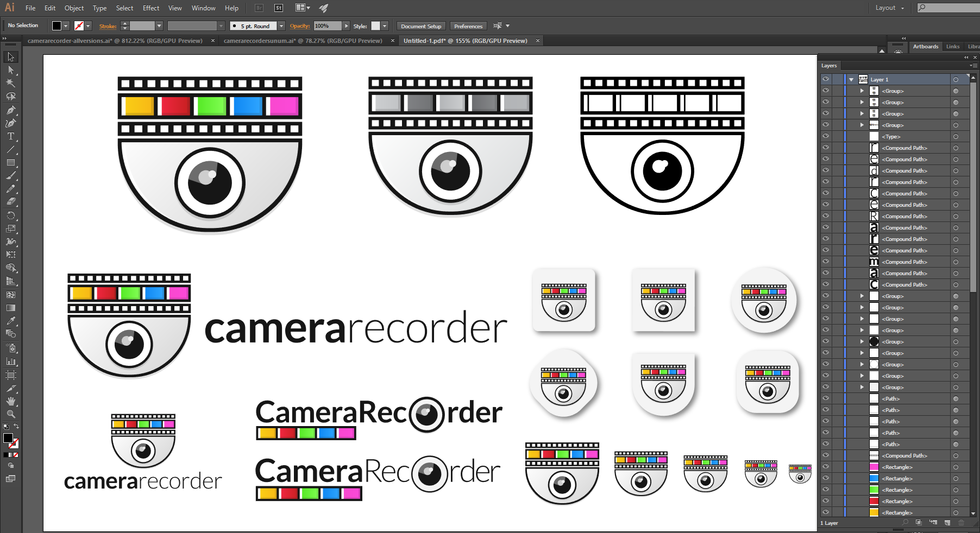Hide the compound path with 'm' thumbnail

click(x=826, y=262)
